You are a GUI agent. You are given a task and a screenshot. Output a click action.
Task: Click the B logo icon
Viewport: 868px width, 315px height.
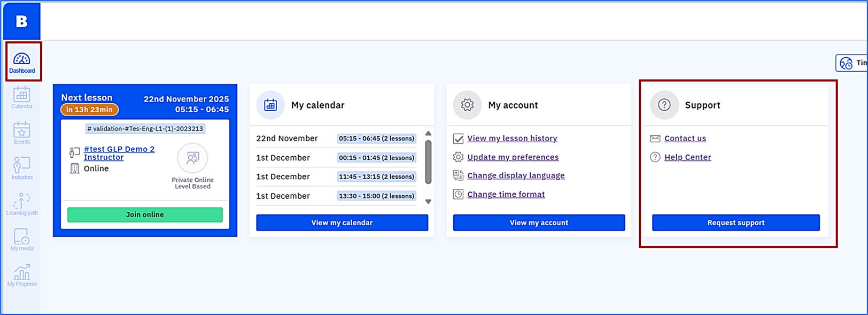pyautogui.click(x=22, y=21)
